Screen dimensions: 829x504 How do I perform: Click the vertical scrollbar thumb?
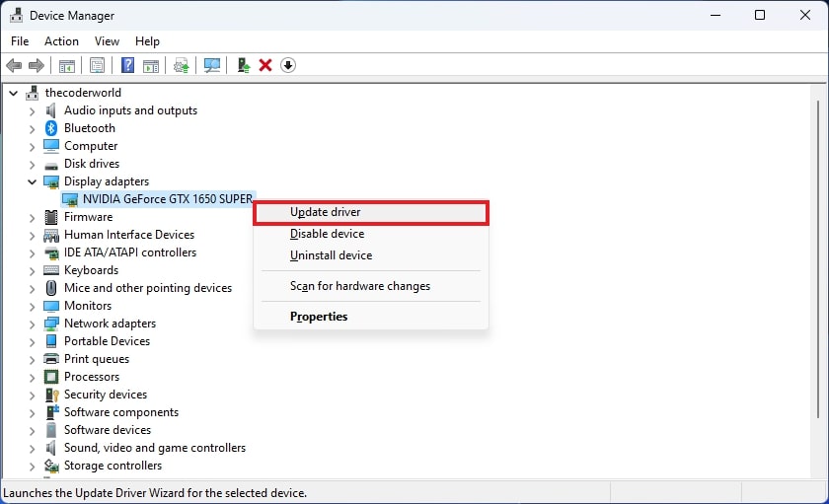pyautogui.click(x=818, y=258)
